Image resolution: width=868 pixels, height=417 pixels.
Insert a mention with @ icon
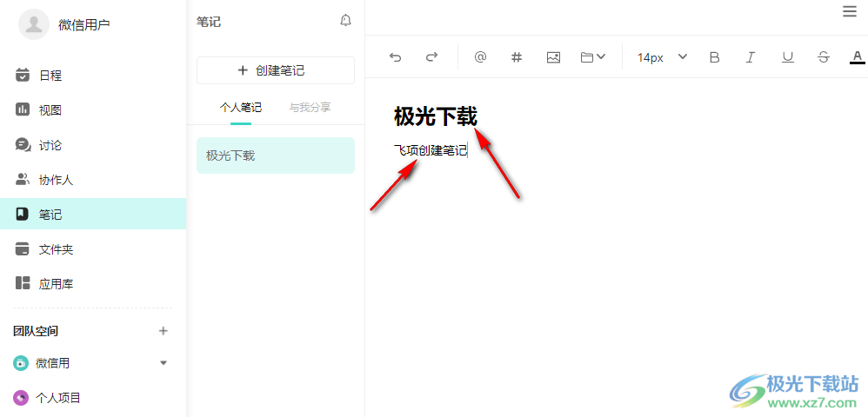pos(480,57)
